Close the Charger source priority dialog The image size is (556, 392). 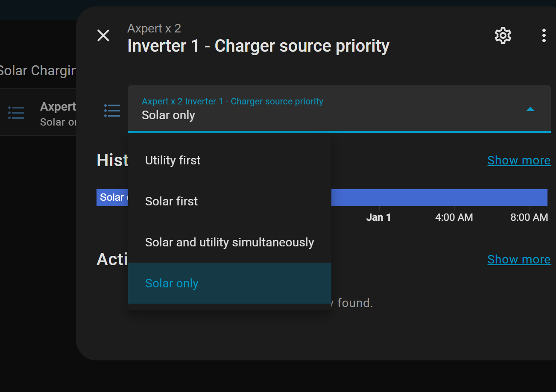coord(103,35)
